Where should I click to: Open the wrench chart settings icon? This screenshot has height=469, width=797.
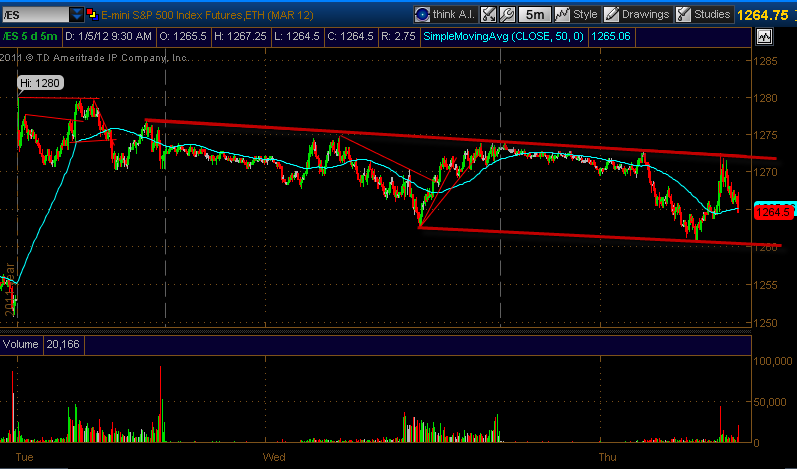[507, 14]
